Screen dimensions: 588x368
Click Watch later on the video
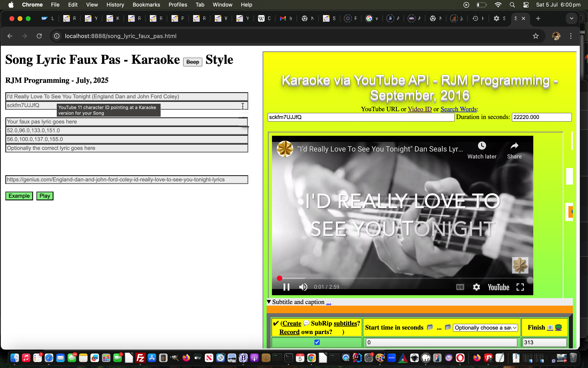[x=482, y=151]
